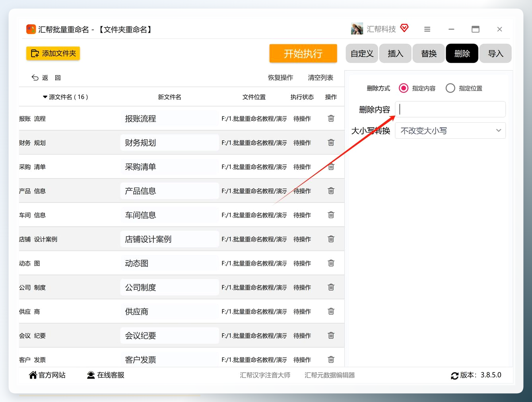Delete the 报账流程 row with trash icon
Viewport: 532px width, 402px height.
point(331,118)
